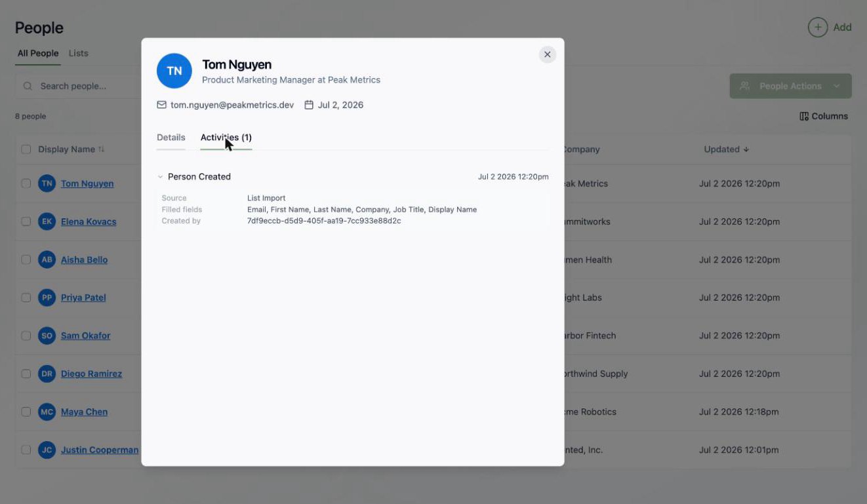The height and width of the screenshot is (504, 867).
Task: Click the magnifier search icon
Action: click(x=28, y=86)
